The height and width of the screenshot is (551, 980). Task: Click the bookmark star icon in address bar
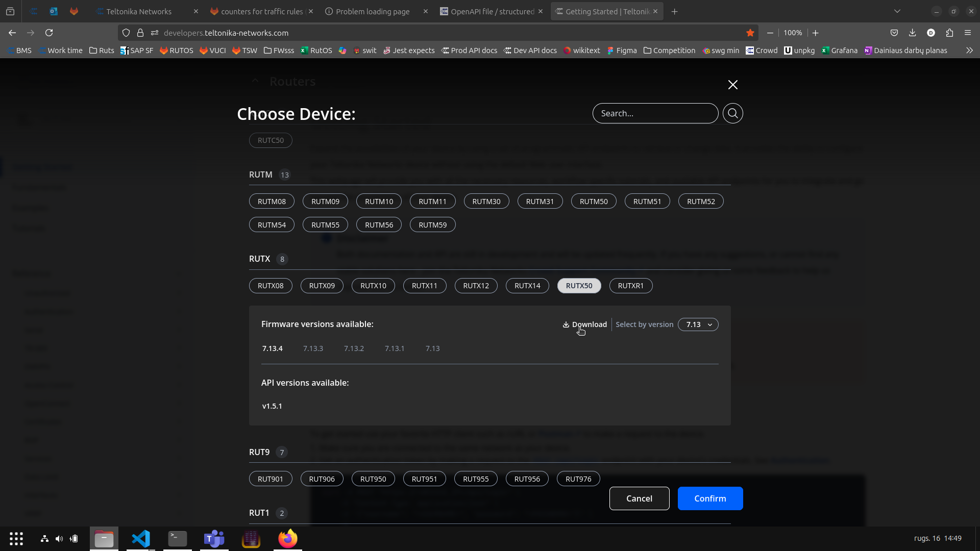tap(750, 33)
